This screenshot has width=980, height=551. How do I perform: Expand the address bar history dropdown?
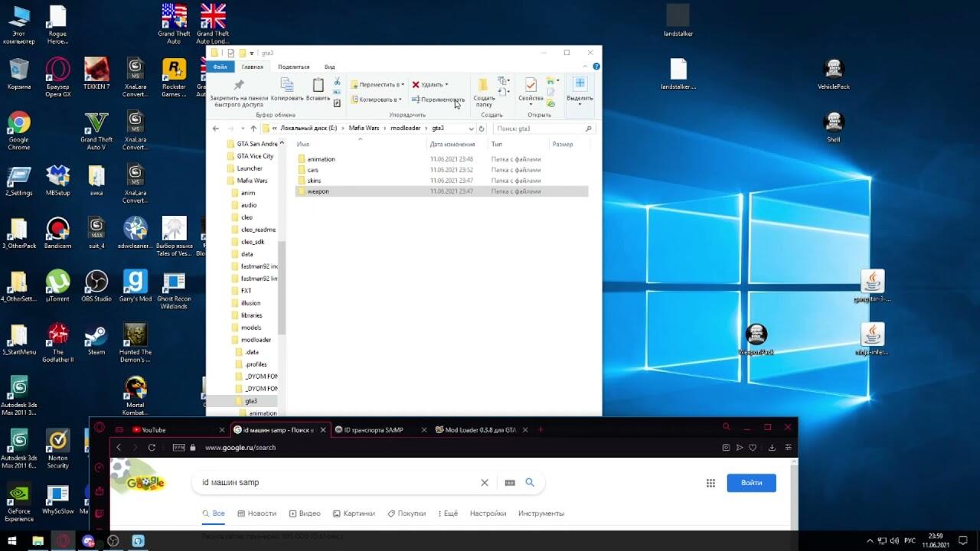tap(471, 129)
